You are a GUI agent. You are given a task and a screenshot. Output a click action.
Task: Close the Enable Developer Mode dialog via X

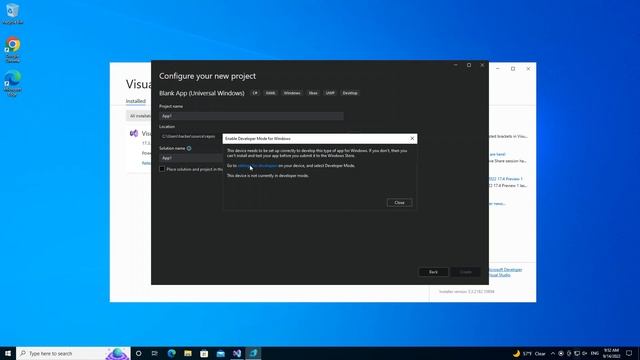[412, 138]
